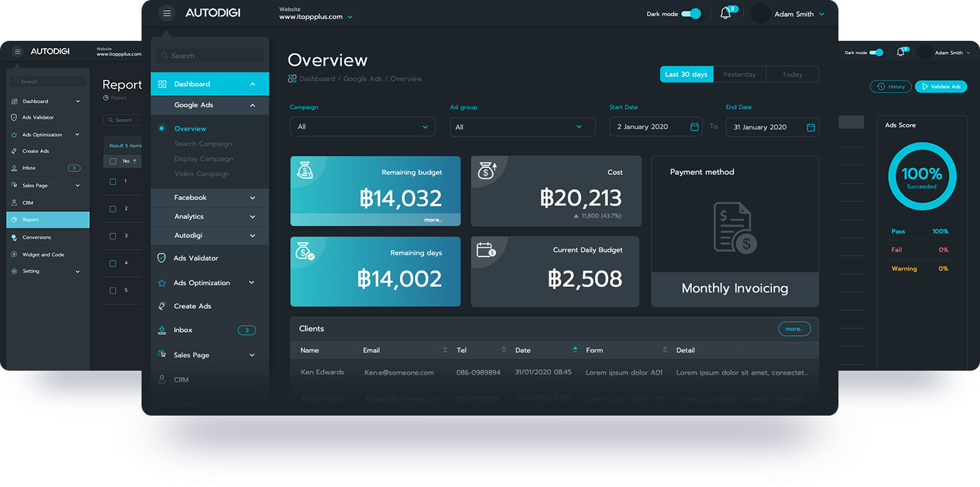This screenshot has height=487, width=980.
Task: Click Conversions icon in Report window sidebar
Action: pyautogui.click(x=15, y=237)
